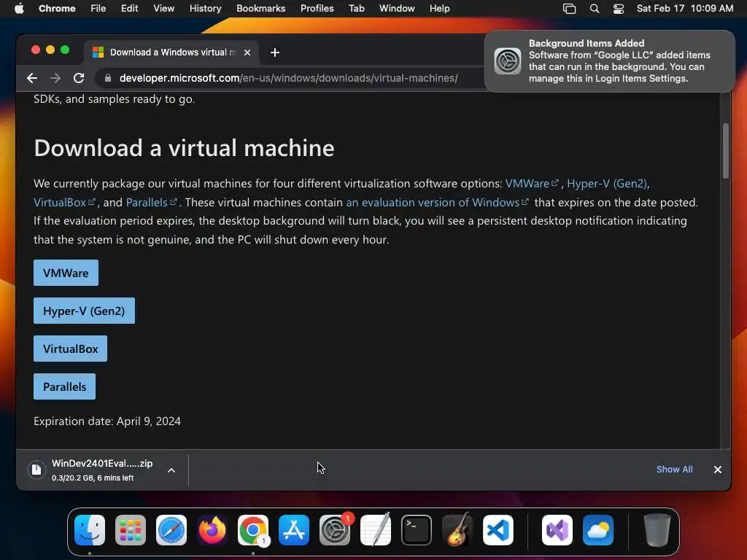View site security padlock info
747x560 pixels.
pyautogui.click(x=108, y=78)
